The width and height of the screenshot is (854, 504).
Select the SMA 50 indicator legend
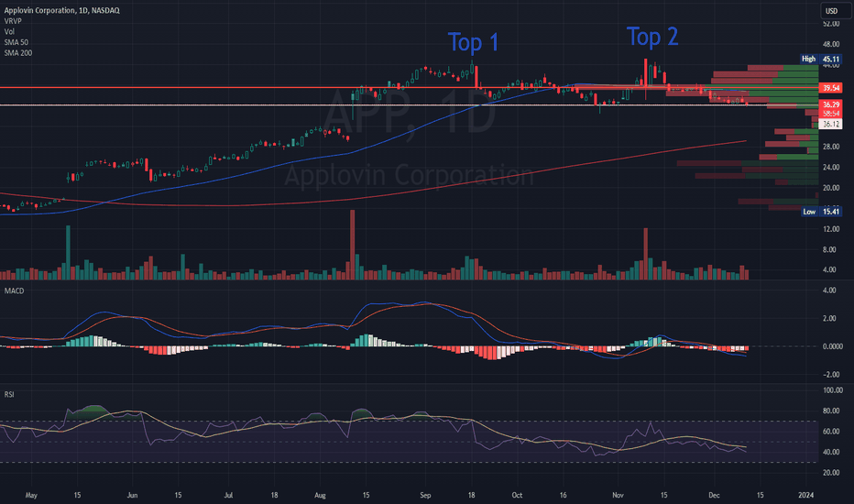pos(16,42)
